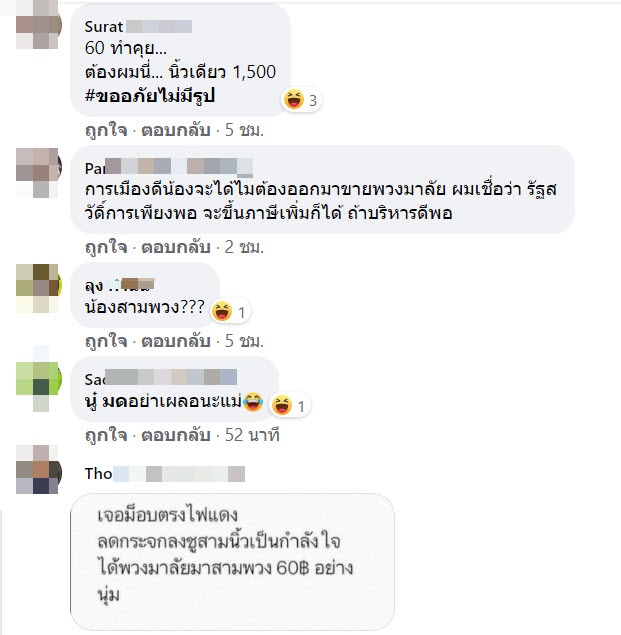Open the ลุง commenter's avatar
Image resolution: width=621 pixels, height=635 pixels.
(39, 288)
